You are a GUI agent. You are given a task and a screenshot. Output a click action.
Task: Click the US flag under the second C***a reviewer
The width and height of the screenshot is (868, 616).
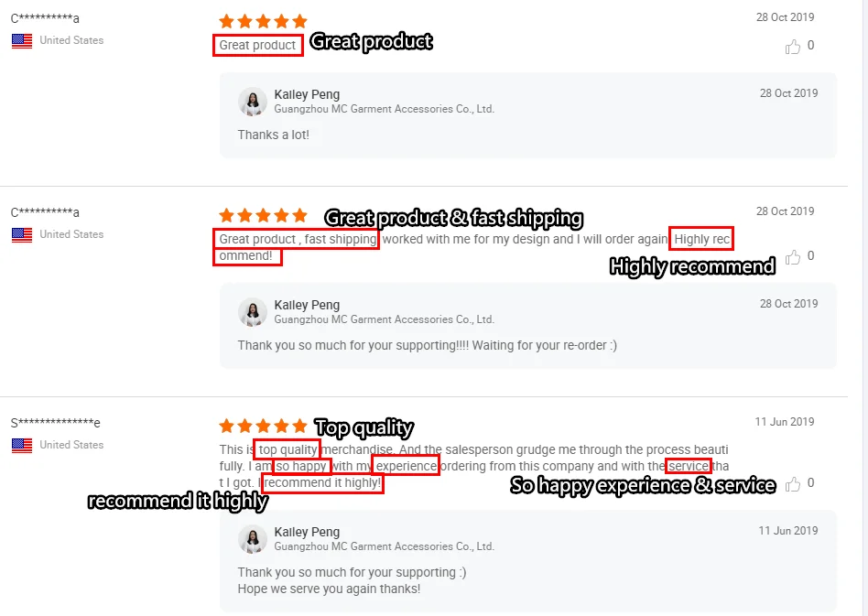(x=22, y=234)
